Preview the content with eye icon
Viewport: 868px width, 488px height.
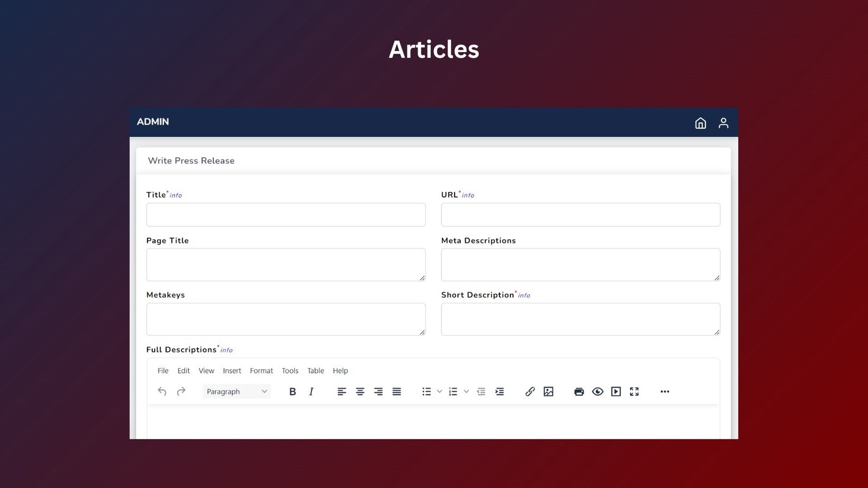point(598,391)
